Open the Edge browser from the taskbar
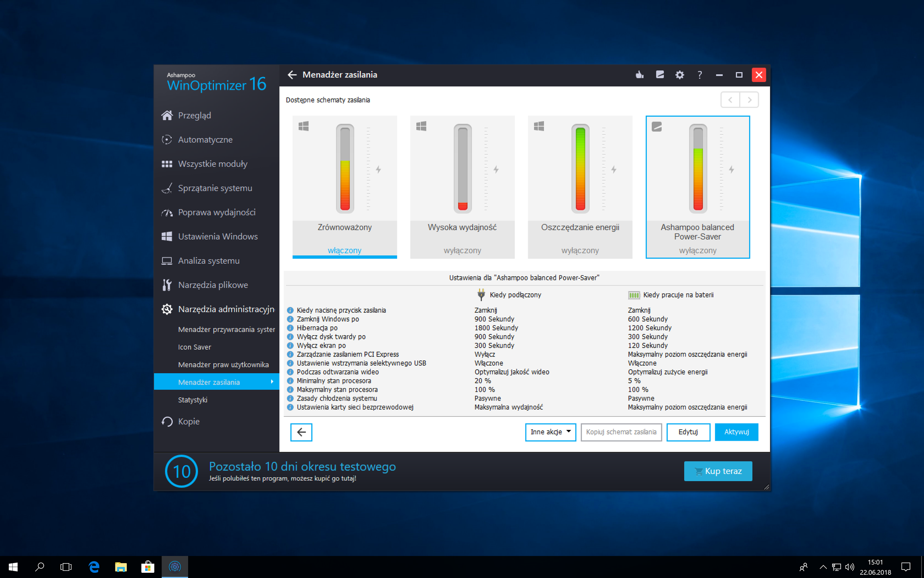This screenshot has height=578, width=924. click(x=94, y=567)
